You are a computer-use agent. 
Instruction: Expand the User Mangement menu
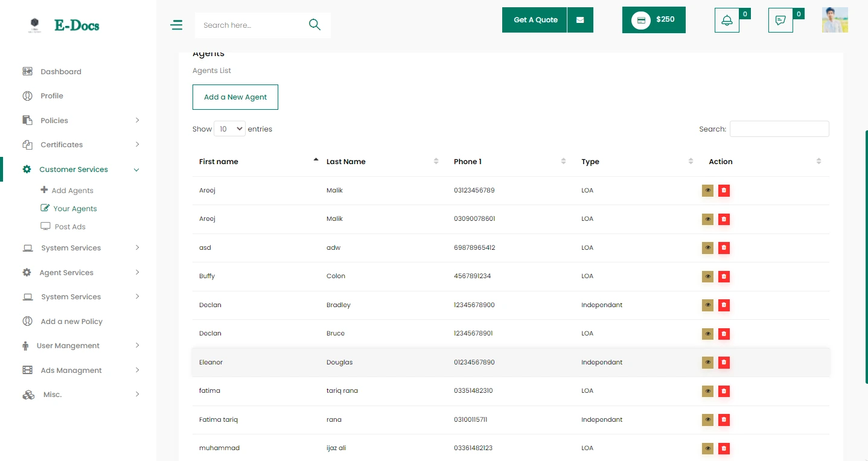click(x=81, y=346)
